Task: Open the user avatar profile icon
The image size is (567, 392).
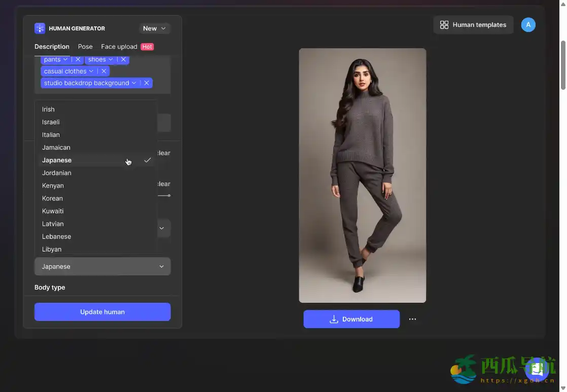Action: coord(528,24)
